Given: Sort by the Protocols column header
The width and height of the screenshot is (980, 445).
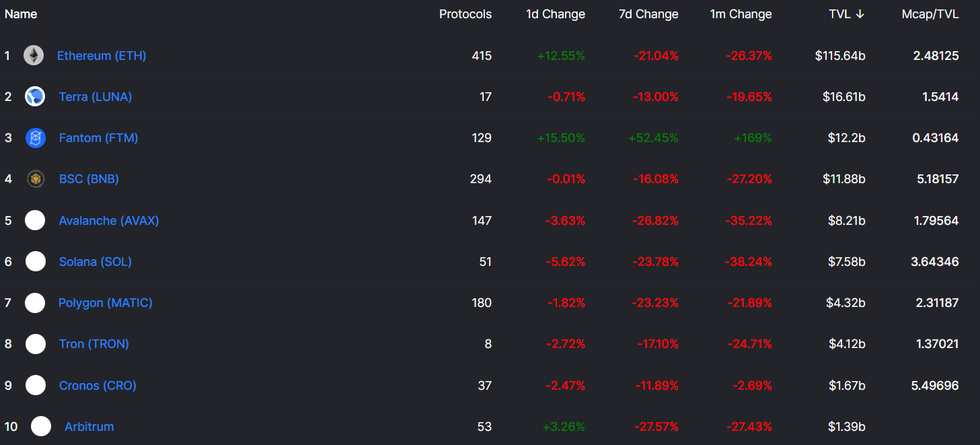Looking at the screenshot, I should point(465,14).
